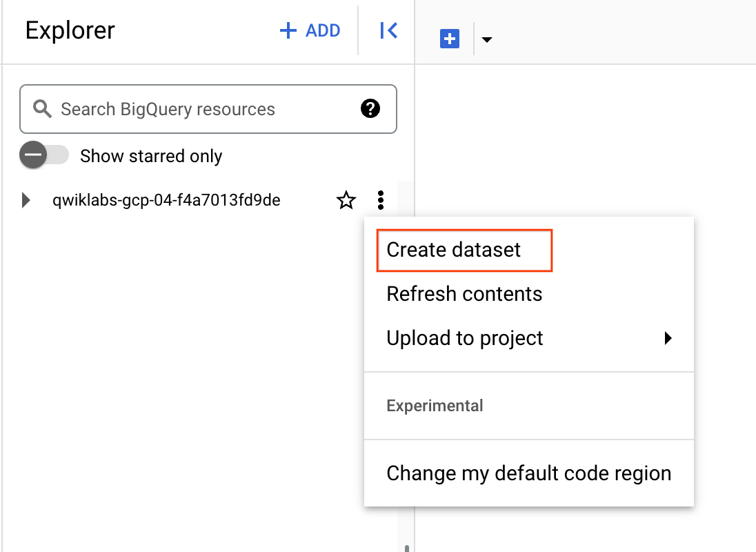Viewport: 756px width, 552px height.
Task: Choose Change my default code region
Action: pos(529,473)
